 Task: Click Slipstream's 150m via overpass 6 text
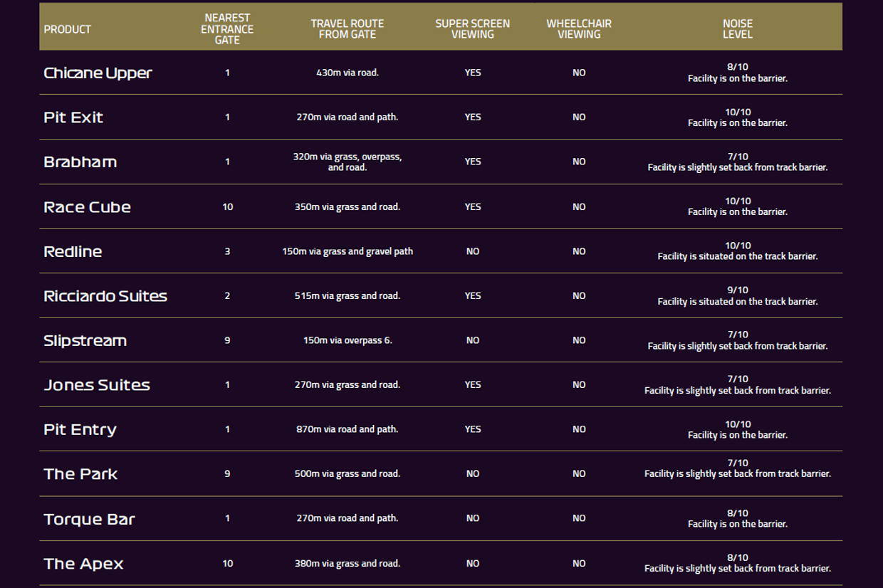[347, 340]
